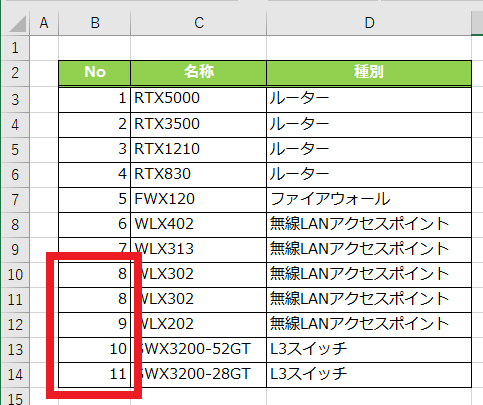The width and height of the screenshot is (483, 405).
Task: Select row 13 header
Action: point(15,350)
